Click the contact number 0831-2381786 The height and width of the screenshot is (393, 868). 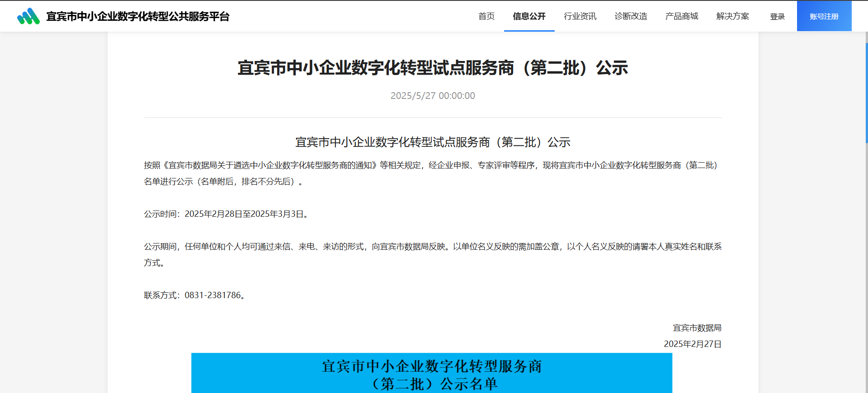(x=213, y=295)
